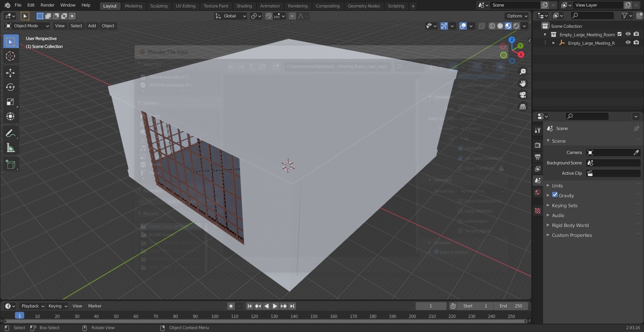Click the camera eyedropper icon
The width and height of the screenshot is (644, 332).
tap(636, 153)
